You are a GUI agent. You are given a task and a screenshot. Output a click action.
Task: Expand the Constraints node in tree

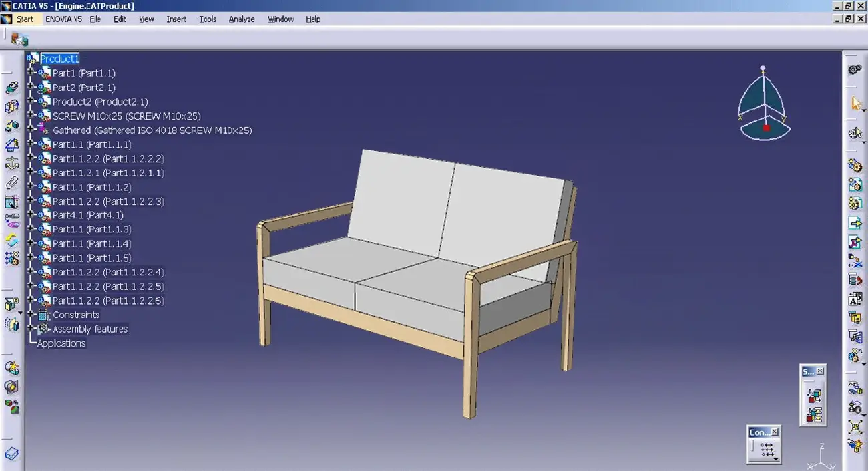coord(30,315)
